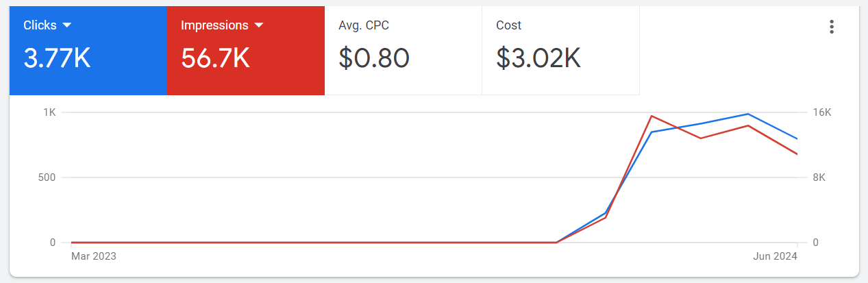This screenshot has width=868, height=283.
Task: Click the Mar 2023 start date label
Action: coord(94,256)
